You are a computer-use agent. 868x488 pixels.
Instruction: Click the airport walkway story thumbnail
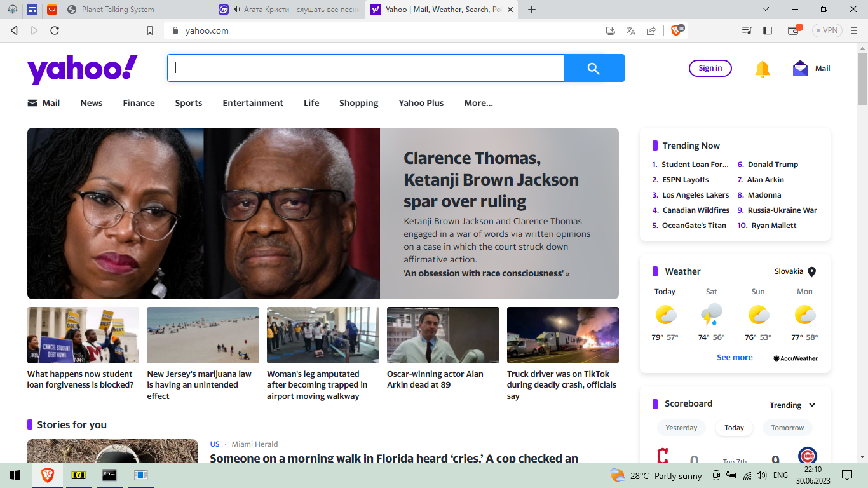[323, 335]
